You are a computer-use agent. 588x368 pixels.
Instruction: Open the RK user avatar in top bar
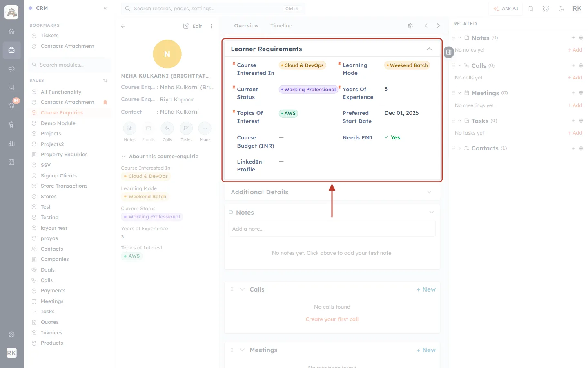[577, 9]
